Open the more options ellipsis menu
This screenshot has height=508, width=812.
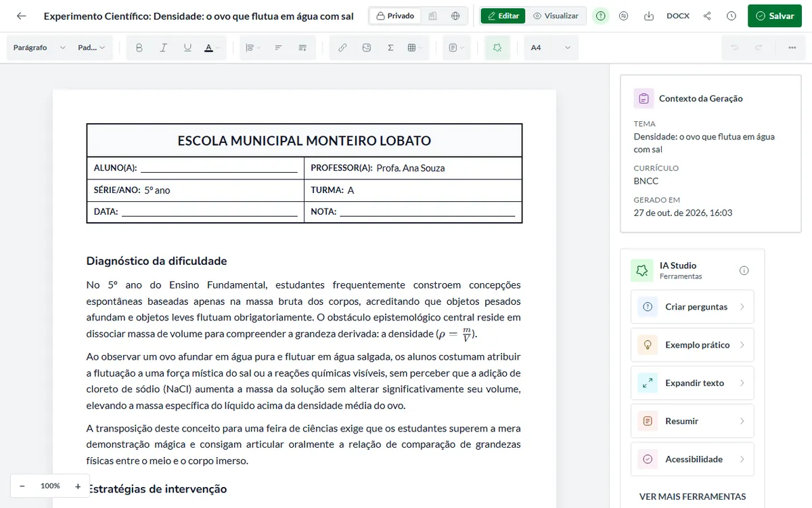792,47
